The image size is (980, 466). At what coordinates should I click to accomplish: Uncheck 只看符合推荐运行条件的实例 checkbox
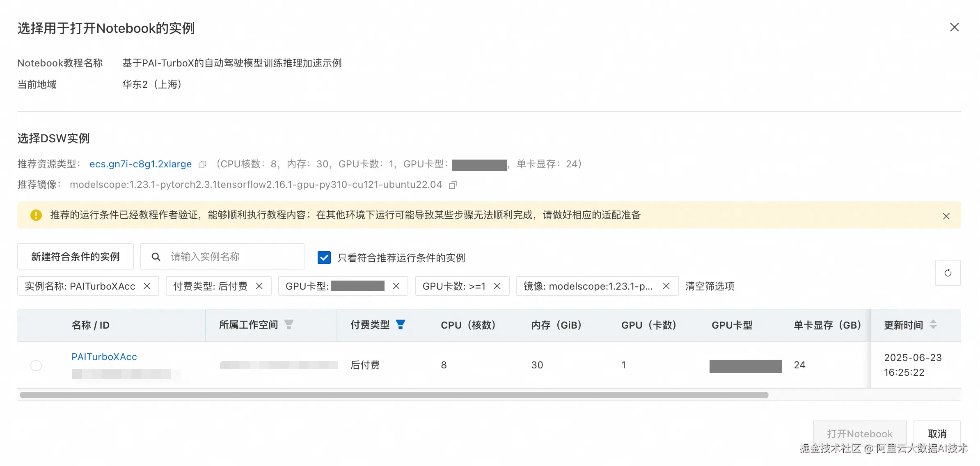pyautogui.click(x=324, y=257)
